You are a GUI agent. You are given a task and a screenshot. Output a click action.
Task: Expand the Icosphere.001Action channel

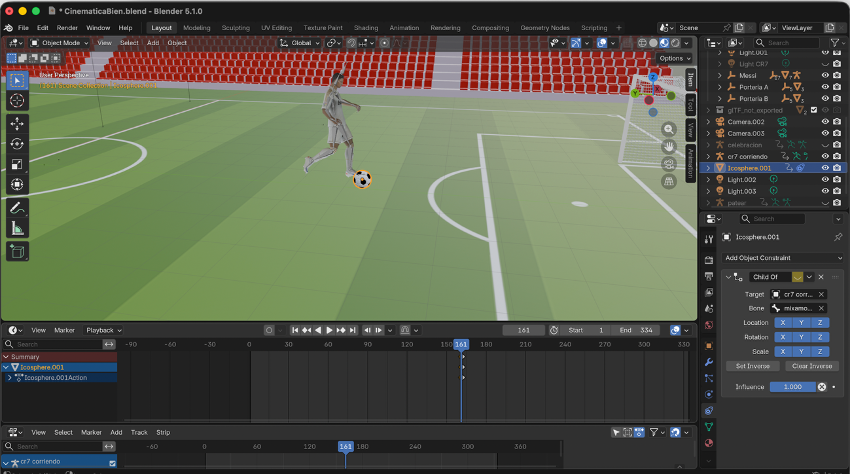point(10,377)
